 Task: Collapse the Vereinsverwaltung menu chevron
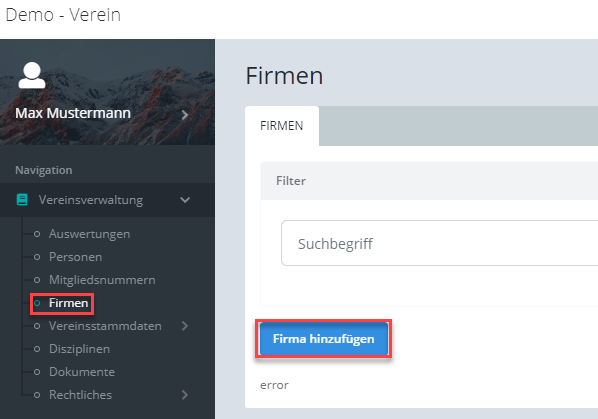point(185,200)
